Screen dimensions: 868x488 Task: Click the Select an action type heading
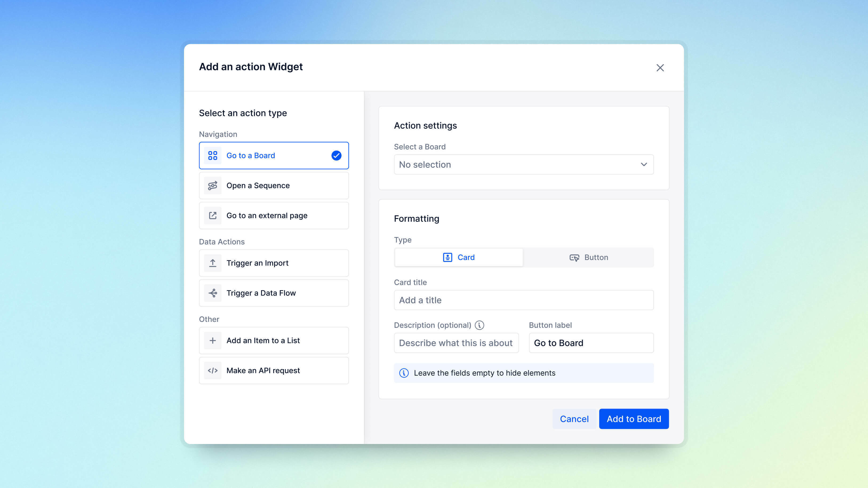point(243,113)
